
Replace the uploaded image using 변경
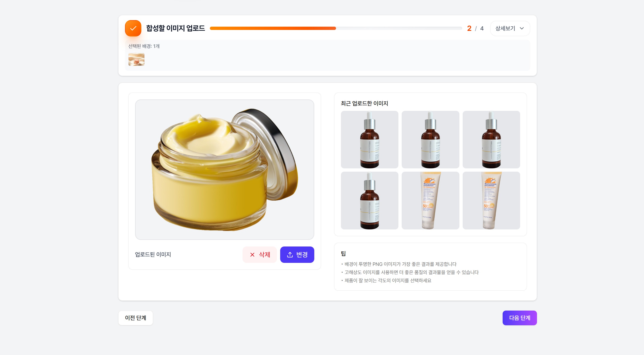coord(297,254)
